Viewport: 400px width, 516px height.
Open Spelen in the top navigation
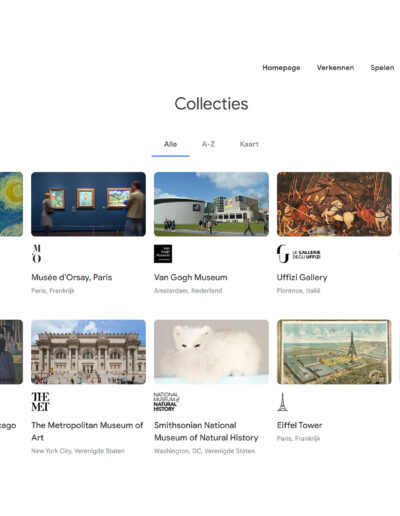tap(382, 68)
